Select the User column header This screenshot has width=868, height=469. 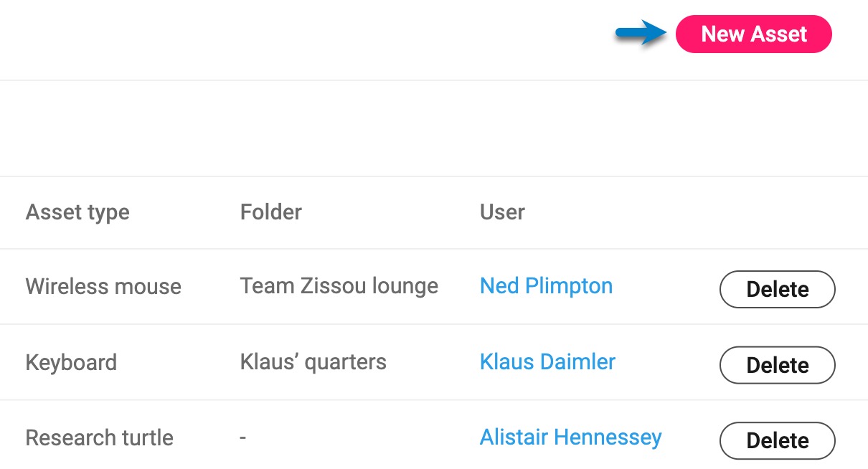pyautogui.click(x=502, y=212)
